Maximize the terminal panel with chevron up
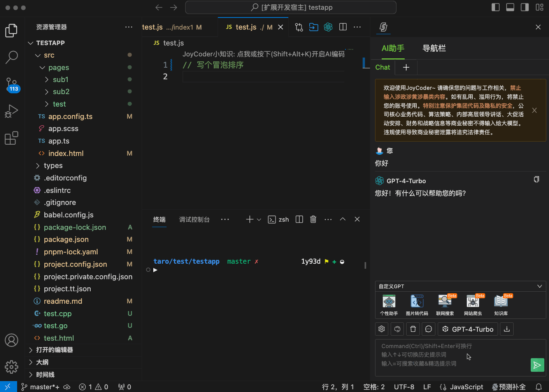Image resolution: width=549 pixels, height=392 pixels. 343,219
